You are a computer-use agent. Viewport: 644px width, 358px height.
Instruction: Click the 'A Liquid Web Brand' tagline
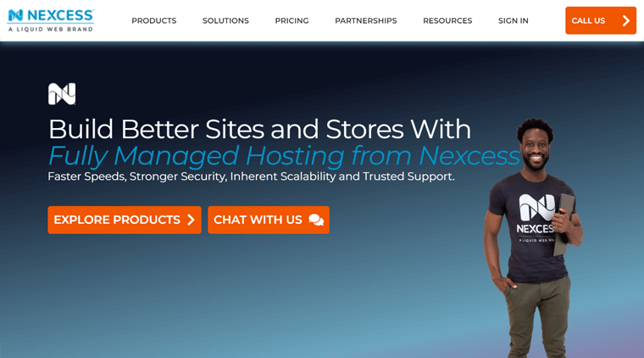[51, 29]
